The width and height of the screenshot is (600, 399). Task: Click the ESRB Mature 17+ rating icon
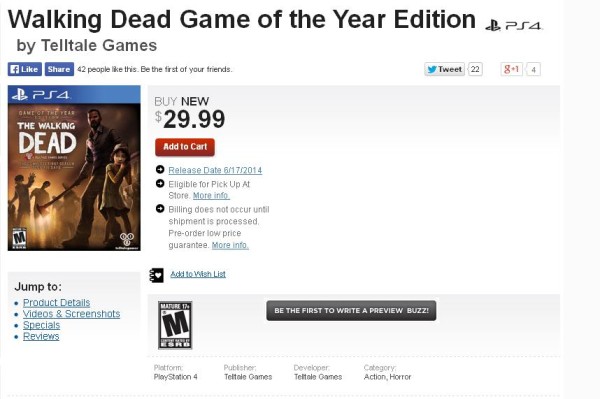tap(175, 325)
